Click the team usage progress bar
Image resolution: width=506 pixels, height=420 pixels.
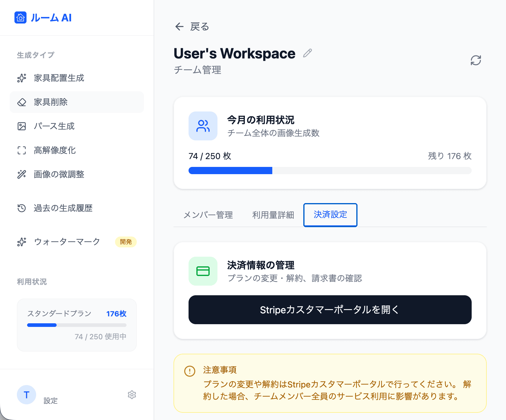(330, 171)
